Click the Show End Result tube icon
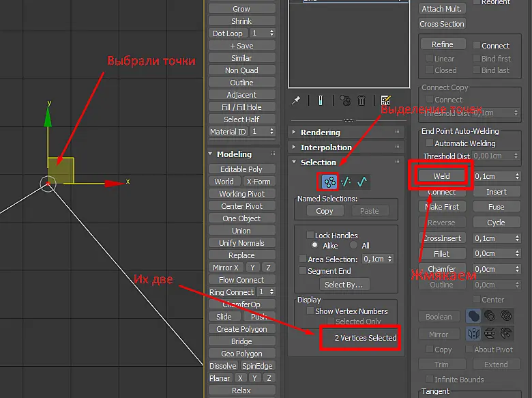Image resolution: width=532 pixels, height=398 pixels. point(321,100)
